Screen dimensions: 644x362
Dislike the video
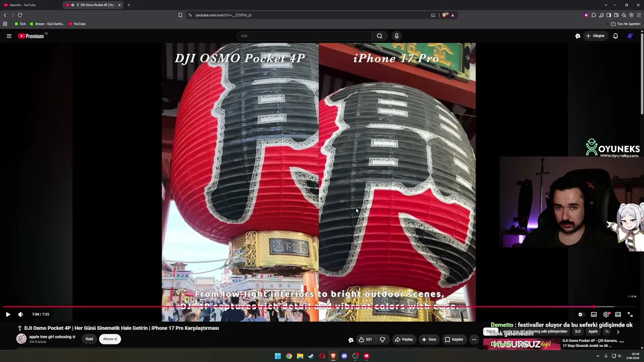(x=382, y=339)
